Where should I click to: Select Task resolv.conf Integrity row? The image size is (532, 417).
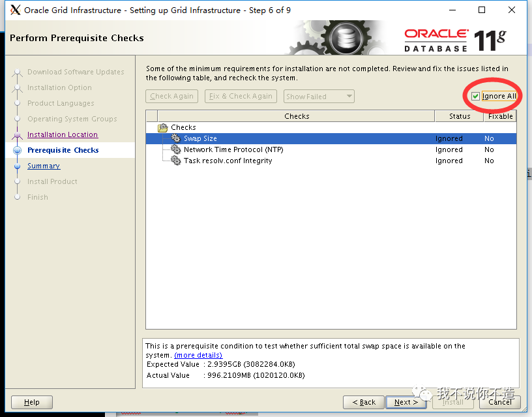click(x=331, y=161)
